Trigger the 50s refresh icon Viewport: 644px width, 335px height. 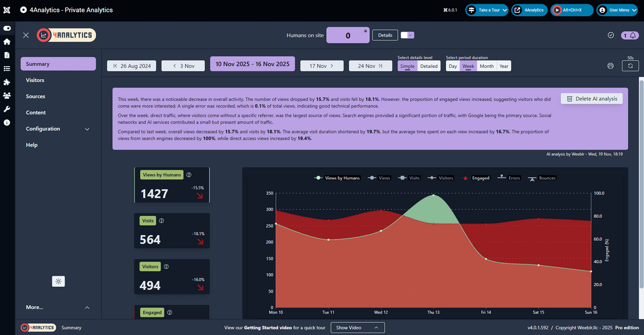pyautogui.click(x=630, y=65)
